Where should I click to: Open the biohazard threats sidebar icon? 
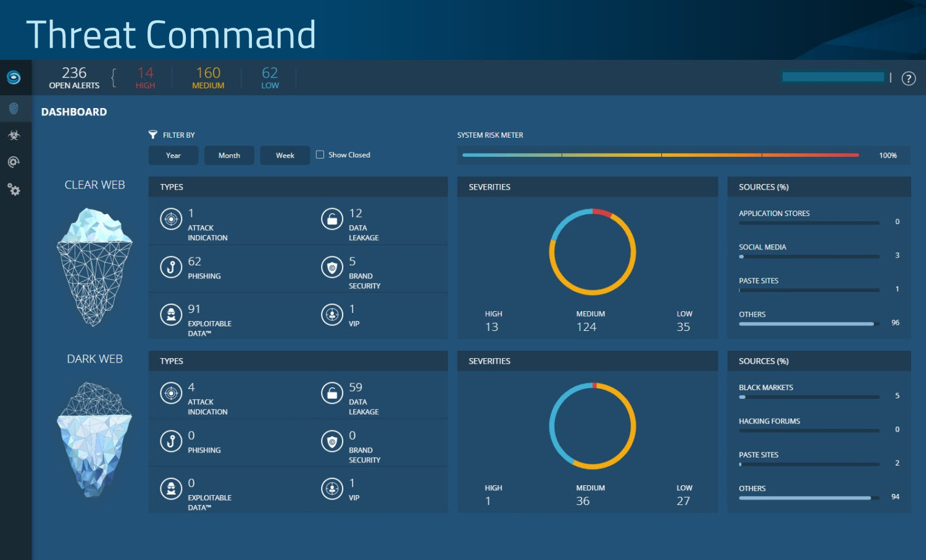[x=14, y=135]
